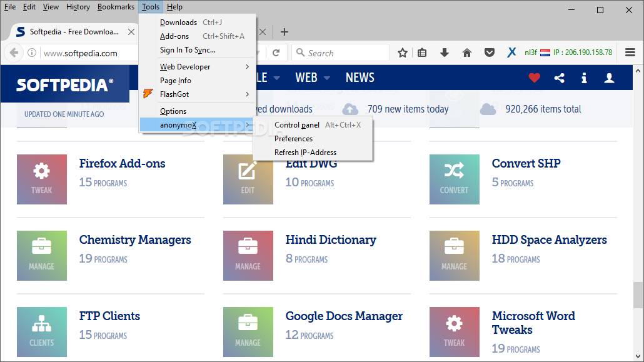Open anonymoX Control panel

coord(313,125)
